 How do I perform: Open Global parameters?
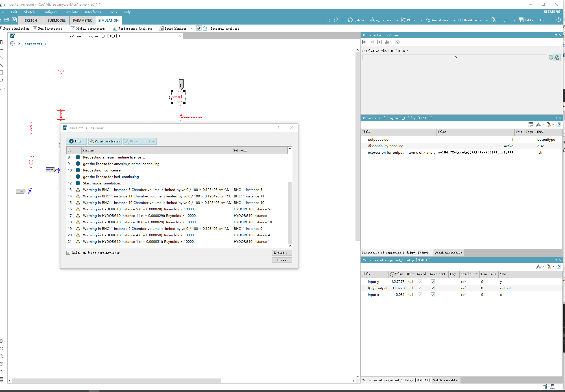click(88, 28)
